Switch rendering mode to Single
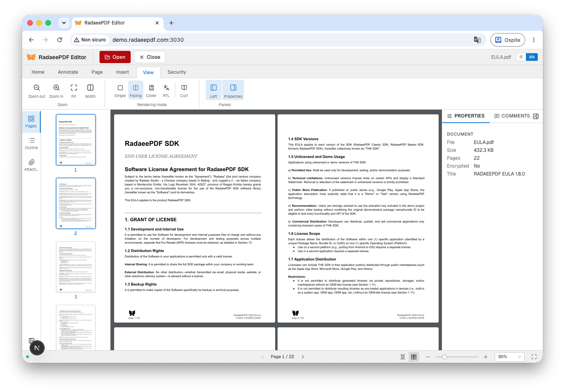Viewport: 565px width, 392px height. [120, 90]
